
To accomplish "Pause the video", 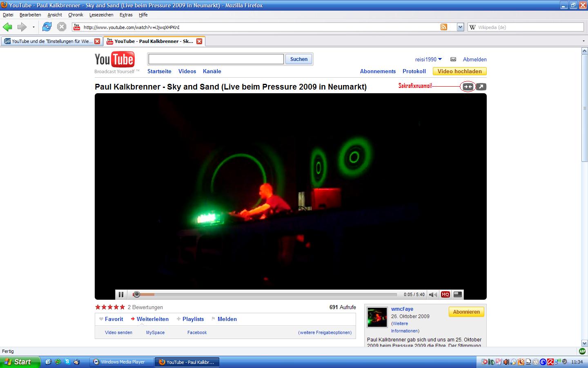I will [x=121, y=294].
